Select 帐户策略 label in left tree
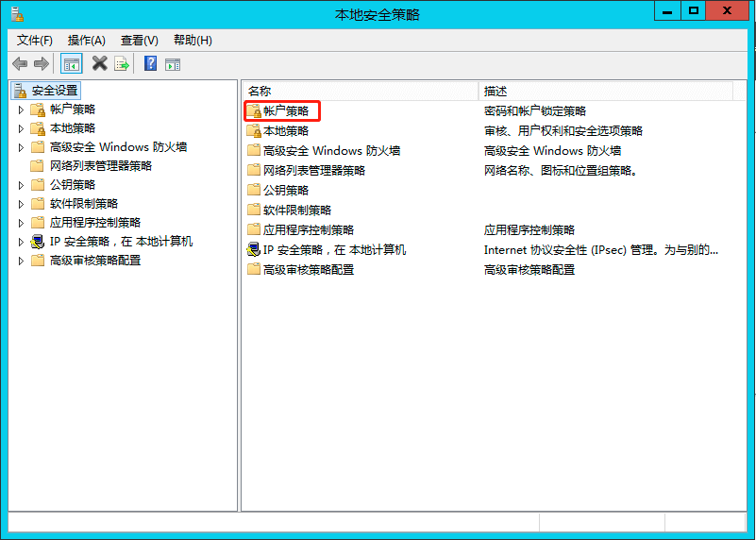 (x=73, y=110)
